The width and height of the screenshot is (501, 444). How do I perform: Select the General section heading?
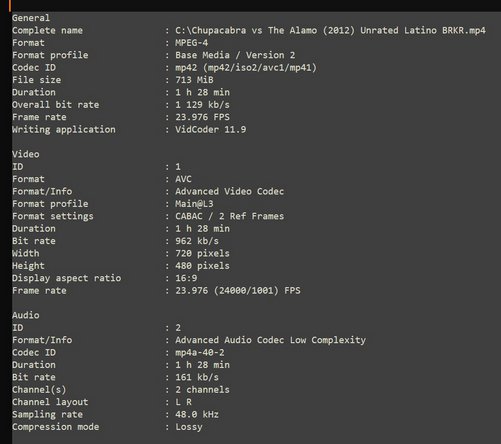click(x=31, y=18)
